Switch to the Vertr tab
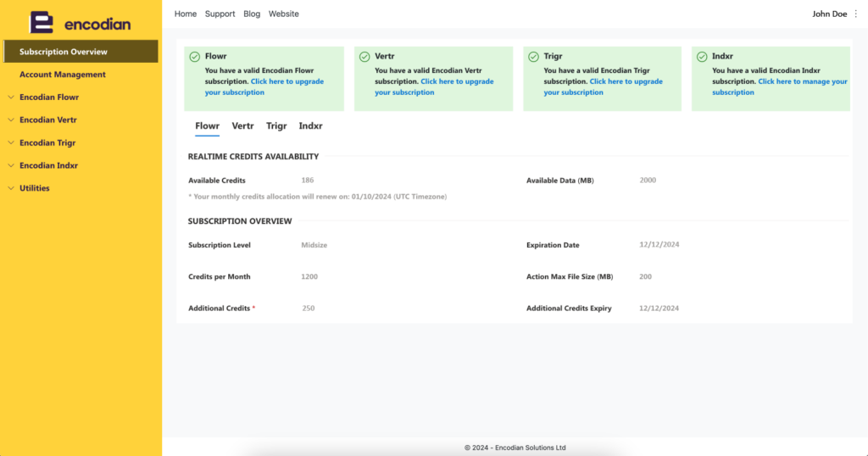Image resolution: width=868 pixels, height=456 pixels. click(242, 126)
